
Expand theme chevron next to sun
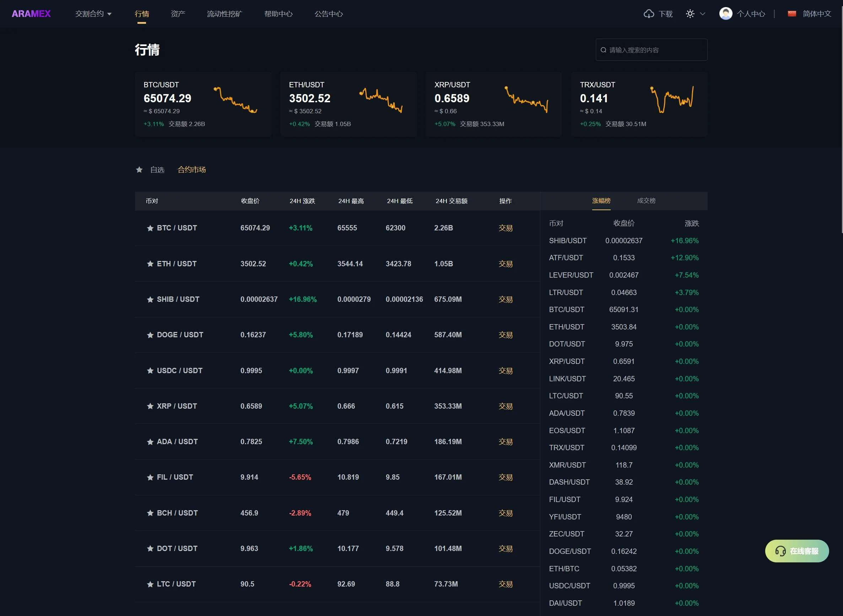(702, 14)
